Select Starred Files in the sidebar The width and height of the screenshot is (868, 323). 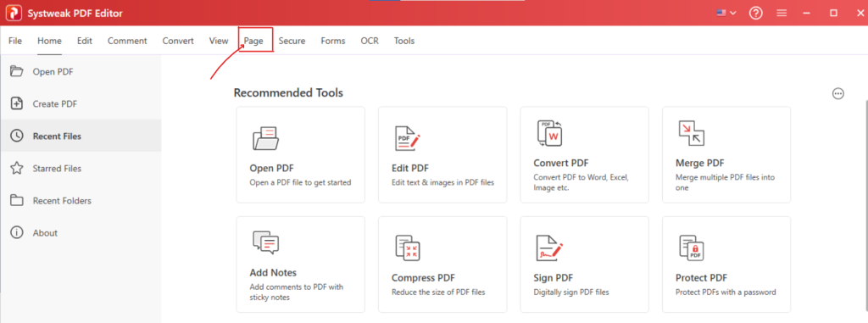point(81,168)
